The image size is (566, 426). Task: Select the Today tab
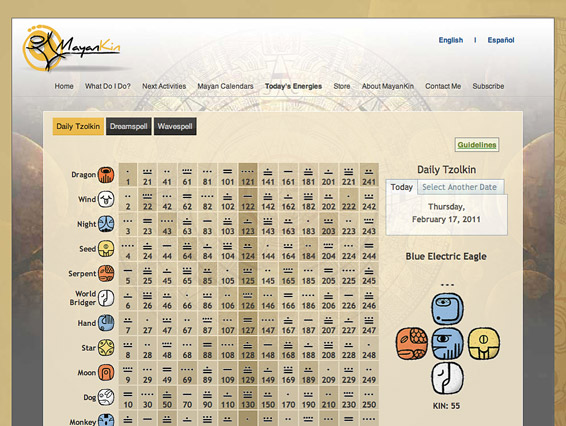pyautogui.click(x=402, y=187)
